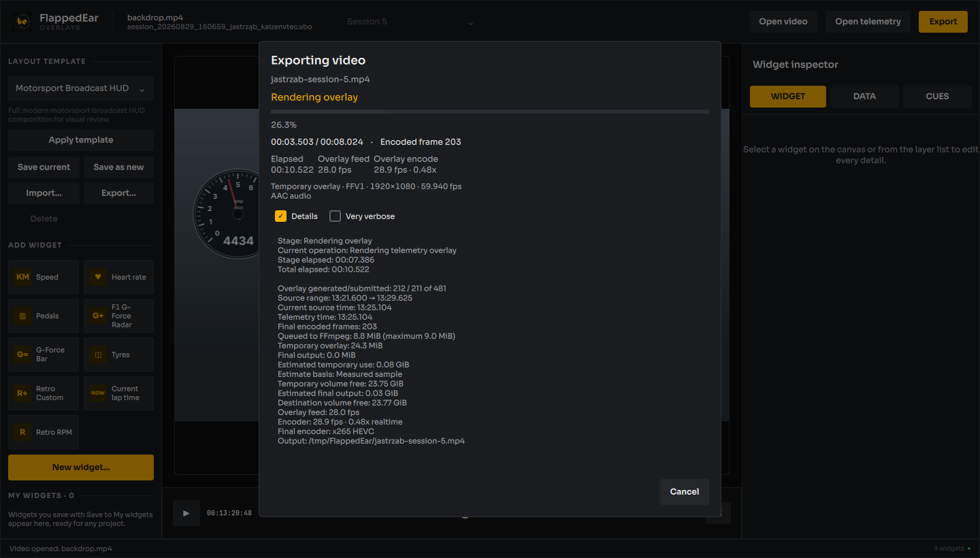Click the Export button in the header
The image size is (980, 558).
[x=943, y=22]
